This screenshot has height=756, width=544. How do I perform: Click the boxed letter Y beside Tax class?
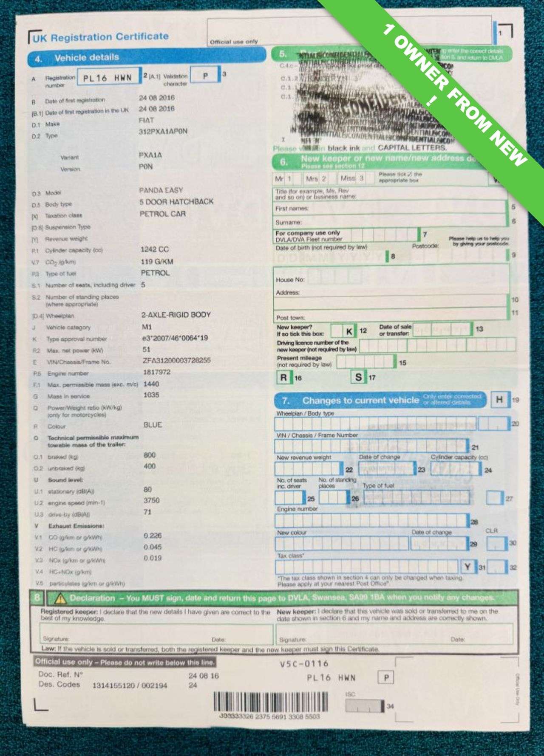(x=467, y=567)
